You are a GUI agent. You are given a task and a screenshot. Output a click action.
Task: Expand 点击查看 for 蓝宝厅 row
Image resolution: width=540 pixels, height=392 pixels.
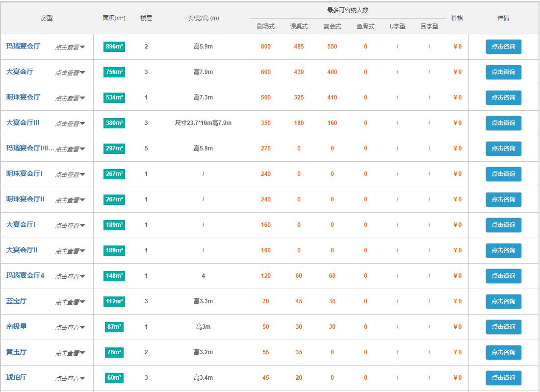[70, 301]
